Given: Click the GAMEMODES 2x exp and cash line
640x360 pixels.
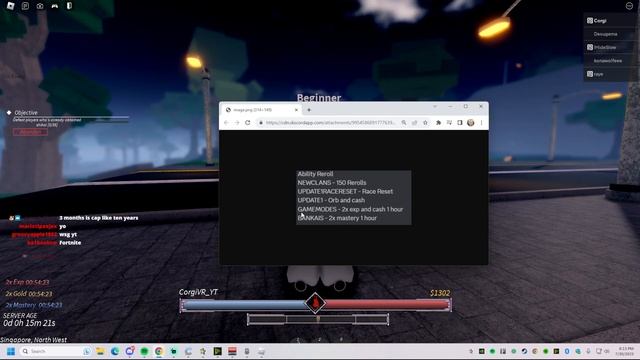Looking at the screenshot, I should click(x=350, y=209).
